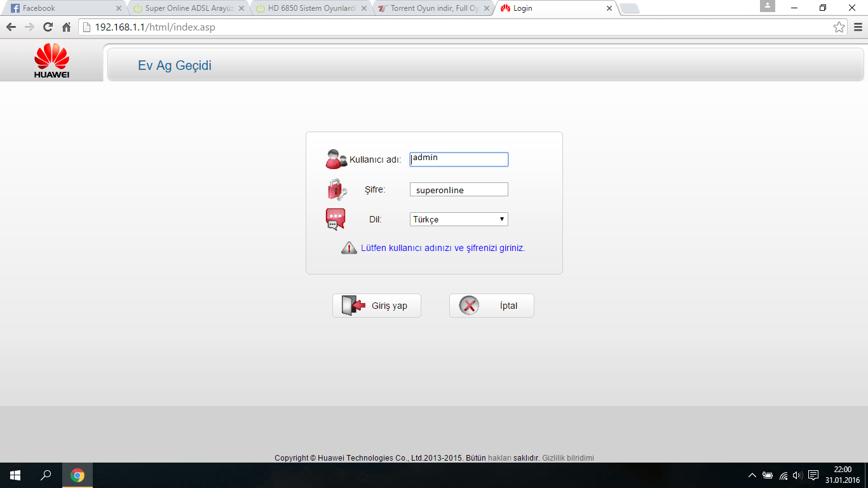Click the Chrome profile icon in the title bar
Image resolution: width=868 pixels, height=488 pixels.
(768, 6)
